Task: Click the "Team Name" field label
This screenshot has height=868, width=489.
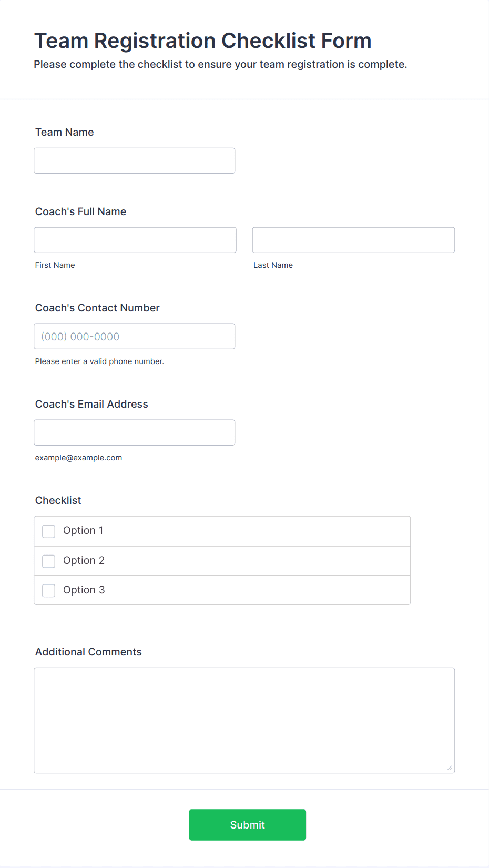Action: point(65,132)
